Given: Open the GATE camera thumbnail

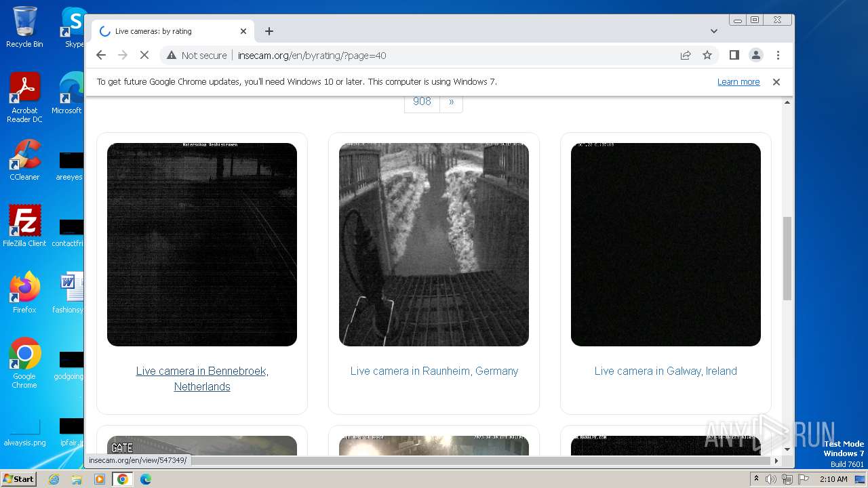Looking at the screenshot, I should click(202, 445).
